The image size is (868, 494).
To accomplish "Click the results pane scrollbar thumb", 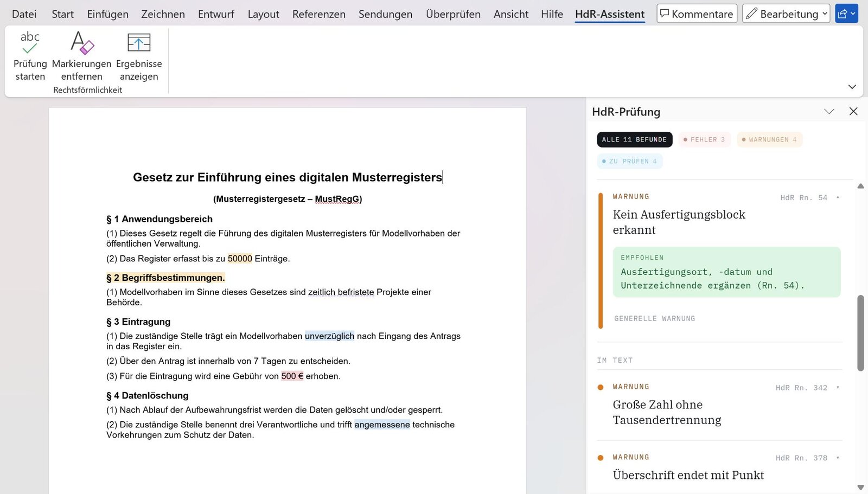I will 860,333.
